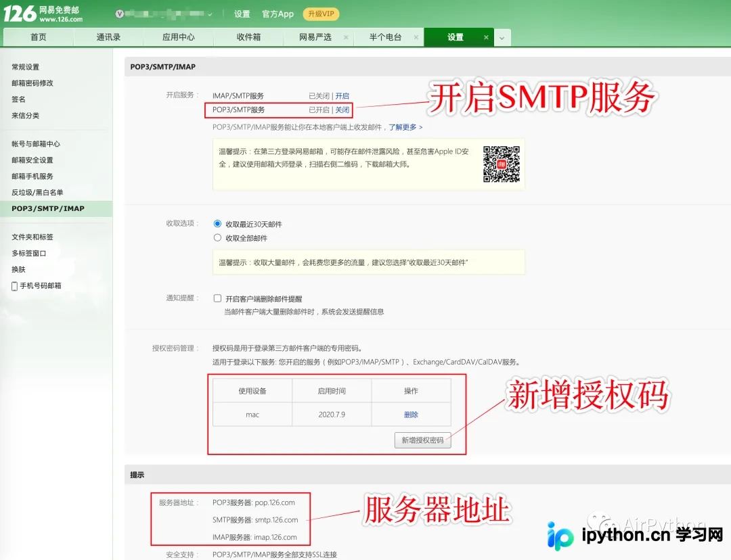
Task: Open 常规设置 in sidebar
Action: pyautogui.click(x=26, y=67)
